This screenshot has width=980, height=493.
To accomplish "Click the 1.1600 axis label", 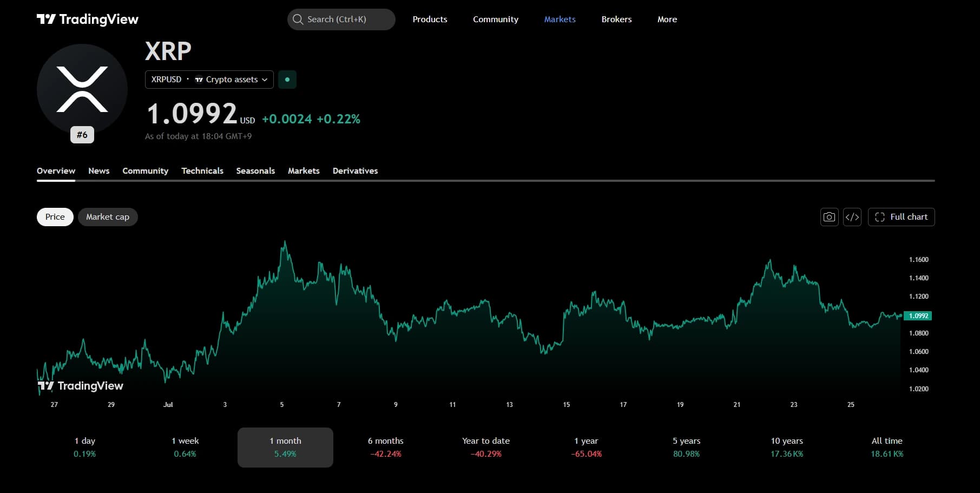I will pyautogui.click(x=919, y=260).
